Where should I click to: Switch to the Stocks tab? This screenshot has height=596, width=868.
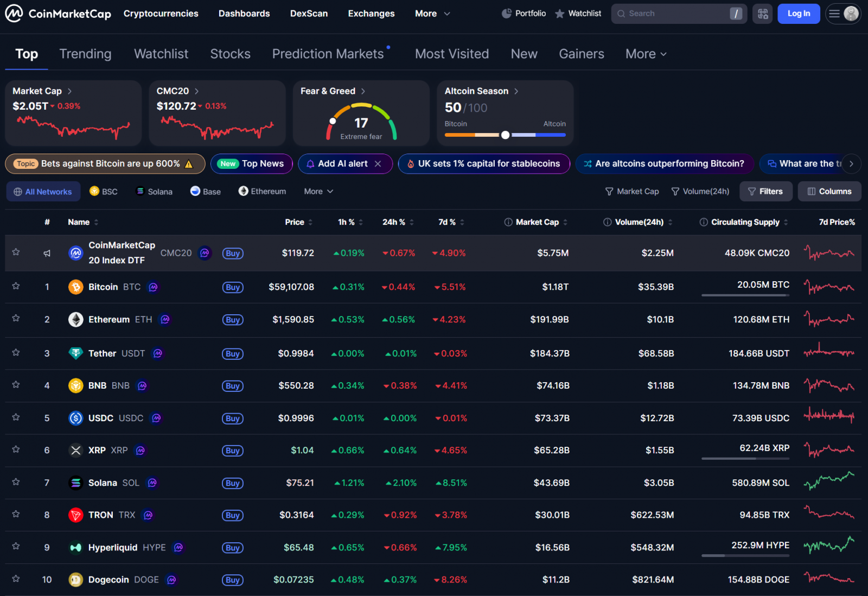click(230, 54)
